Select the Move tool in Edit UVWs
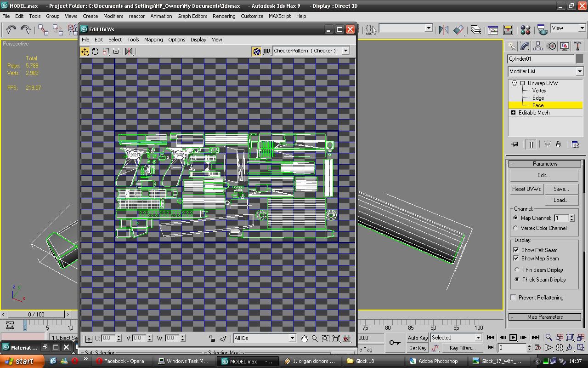The image size is (588, 368). [85, 52]
